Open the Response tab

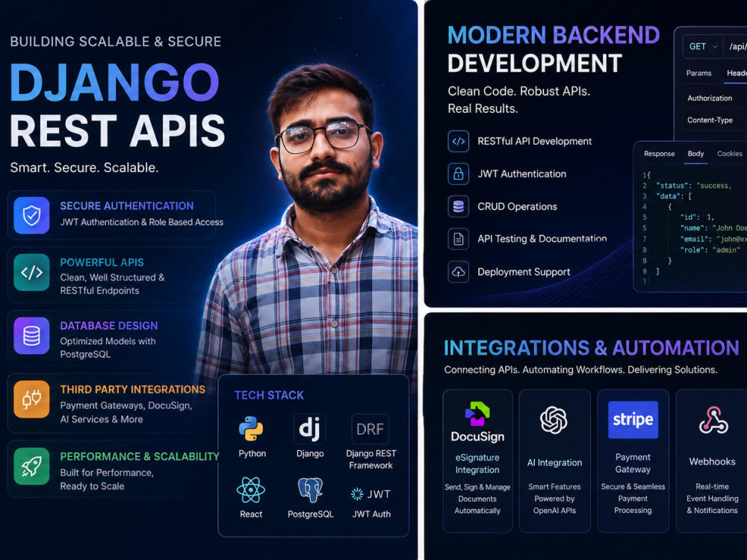tap(659, 154)
